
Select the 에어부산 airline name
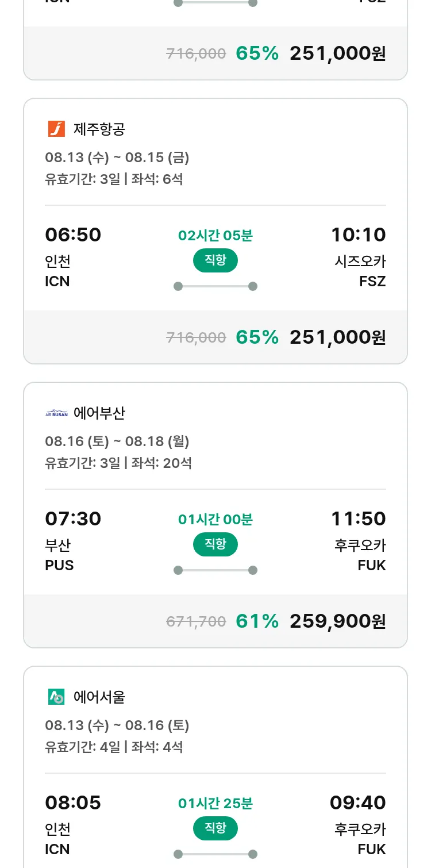click(x=99, y=413)
